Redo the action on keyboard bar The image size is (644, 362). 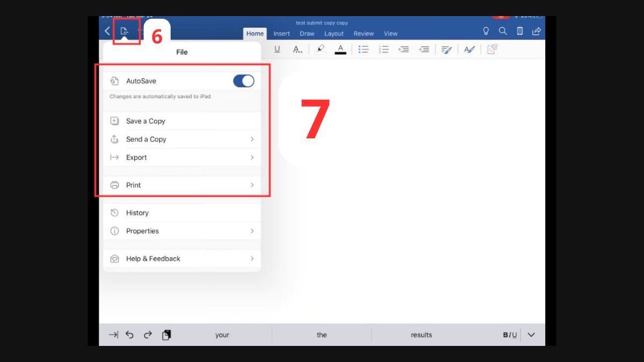(148, 335)
